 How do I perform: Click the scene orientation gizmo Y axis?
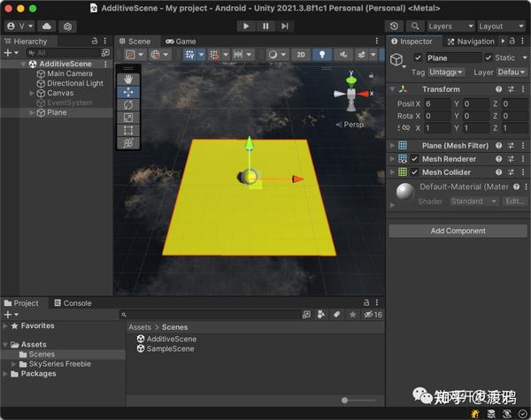pos(351,80)
